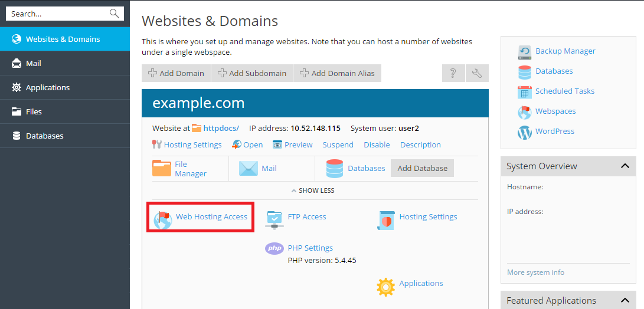Open the FTP Access link
Screen dimensions: 644x309
(307, 216)
